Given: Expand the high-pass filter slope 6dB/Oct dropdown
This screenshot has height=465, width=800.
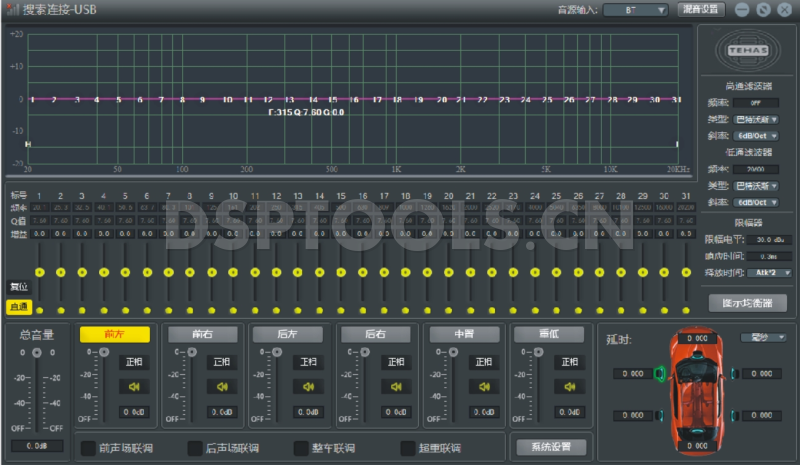Looking at the screenshot, I should 758,135.
